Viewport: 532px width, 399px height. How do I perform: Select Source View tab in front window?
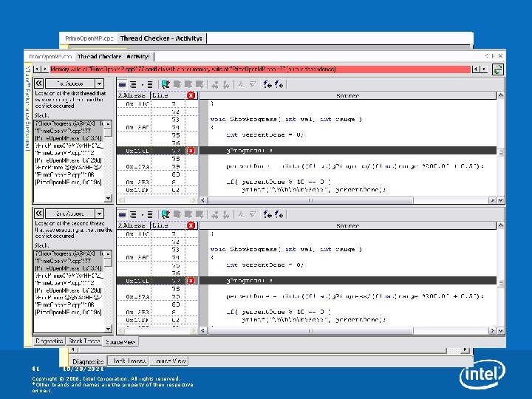(x=120, y=341)
